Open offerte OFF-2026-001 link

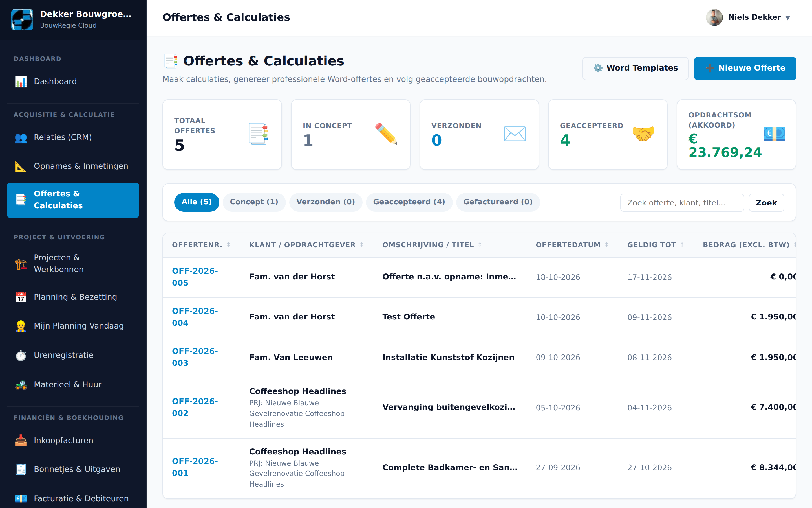[195, 467]
